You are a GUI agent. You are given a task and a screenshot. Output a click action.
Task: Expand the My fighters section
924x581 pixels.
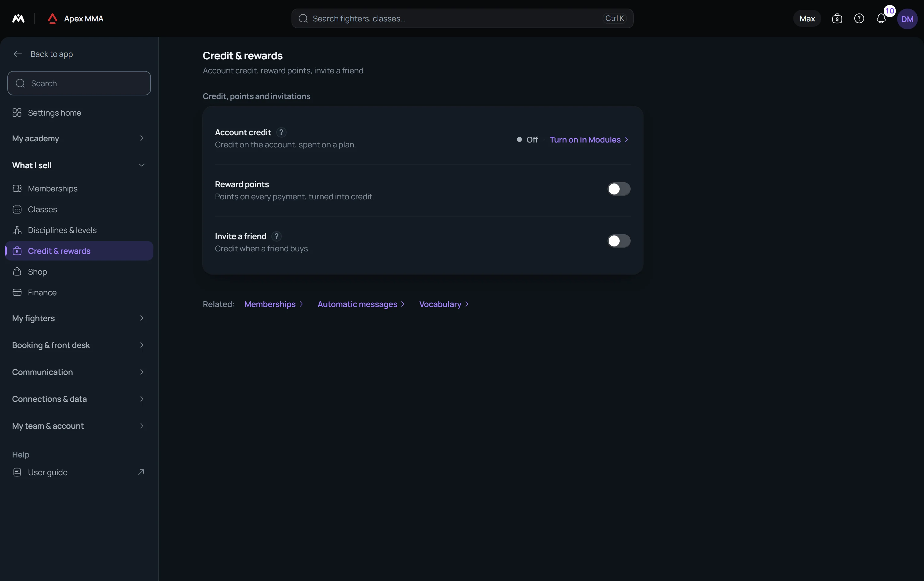point(79,318)
